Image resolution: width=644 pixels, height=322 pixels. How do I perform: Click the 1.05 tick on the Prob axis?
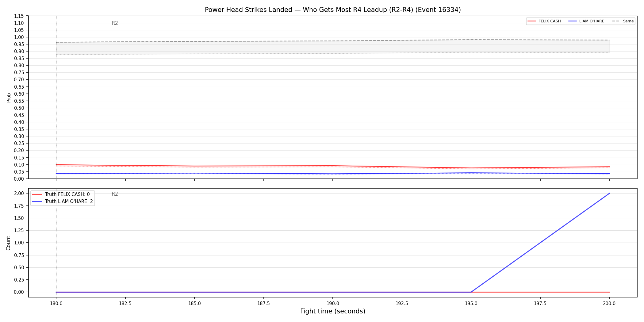click(19, 30)
